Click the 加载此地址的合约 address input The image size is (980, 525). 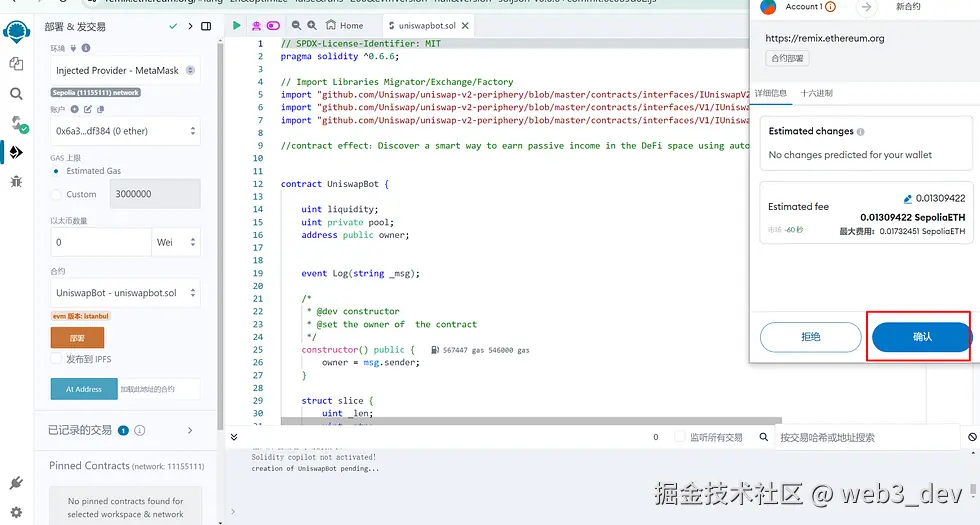(159, 389)
